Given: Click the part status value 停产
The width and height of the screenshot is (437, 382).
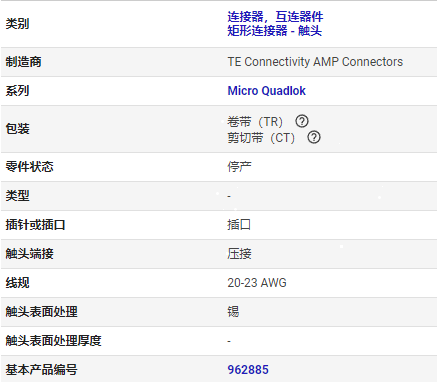Looking at the screenshot, I should click(x=239, y=166).
